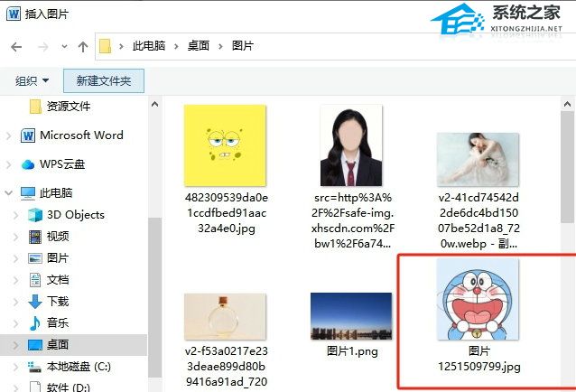Open the 视频 folder in sidebar
The height and width of the screenshot is (392, 576).
coord(58,237)
